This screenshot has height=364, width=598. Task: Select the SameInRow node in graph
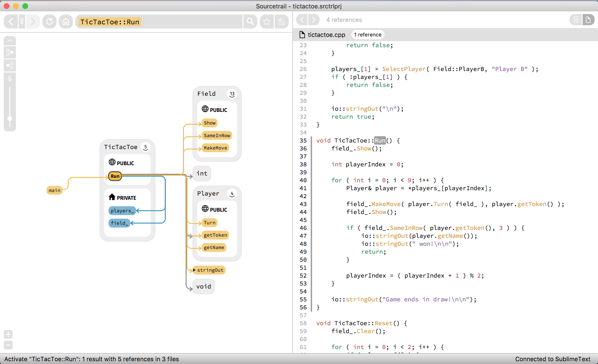[x=217, y=136]
